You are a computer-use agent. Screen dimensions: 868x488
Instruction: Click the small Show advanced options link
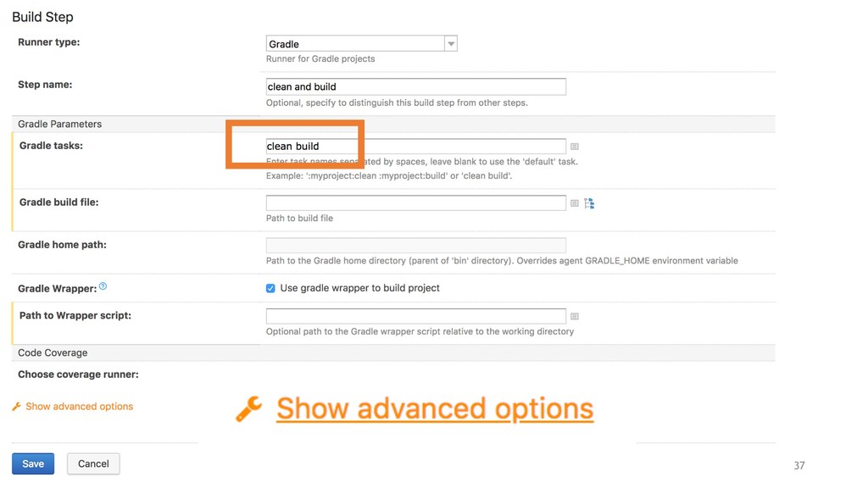tap(79, 407)
